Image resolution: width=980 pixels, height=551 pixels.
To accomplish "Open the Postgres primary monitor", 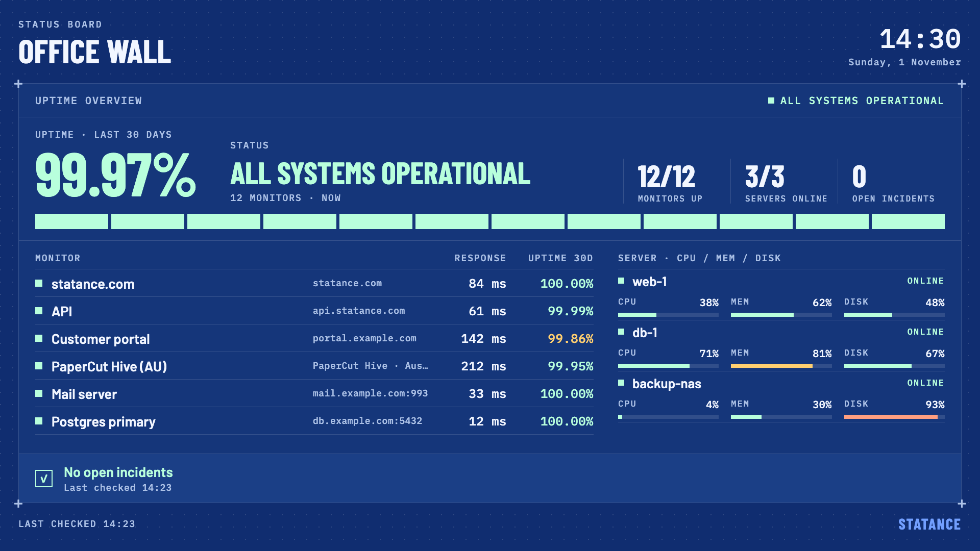I will (104, 422).
